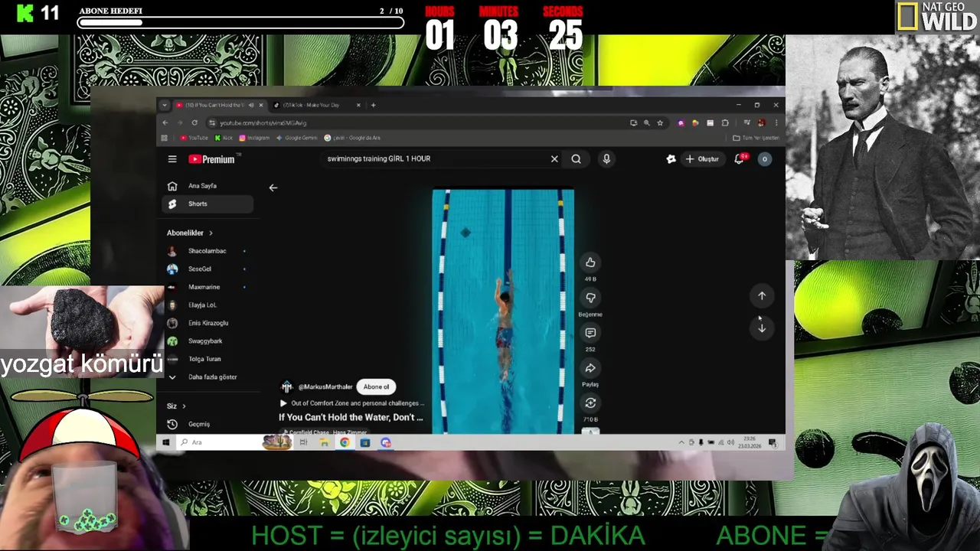Click the zoom magnifier in address bar

pyautogui.click(x=647, y=122)
